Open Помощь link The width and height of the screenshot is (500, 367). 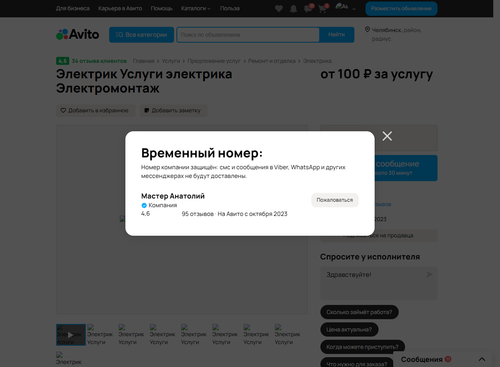click(161, 8)
